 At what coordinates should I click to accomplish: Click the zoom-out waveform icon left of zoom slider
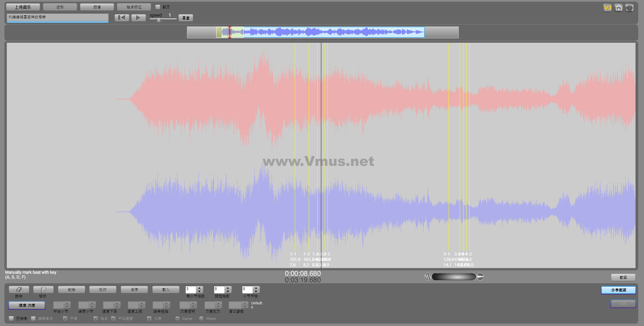(428, 277)
